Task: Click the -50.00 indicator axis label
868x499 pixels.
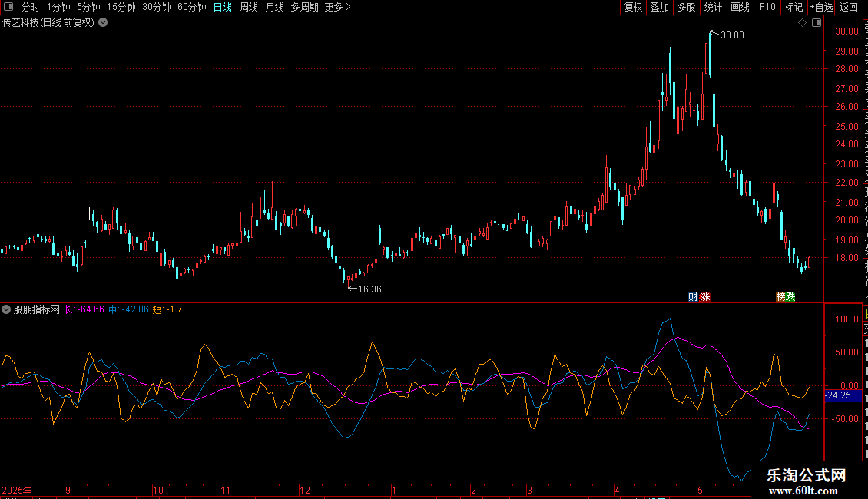Action: 846,419
